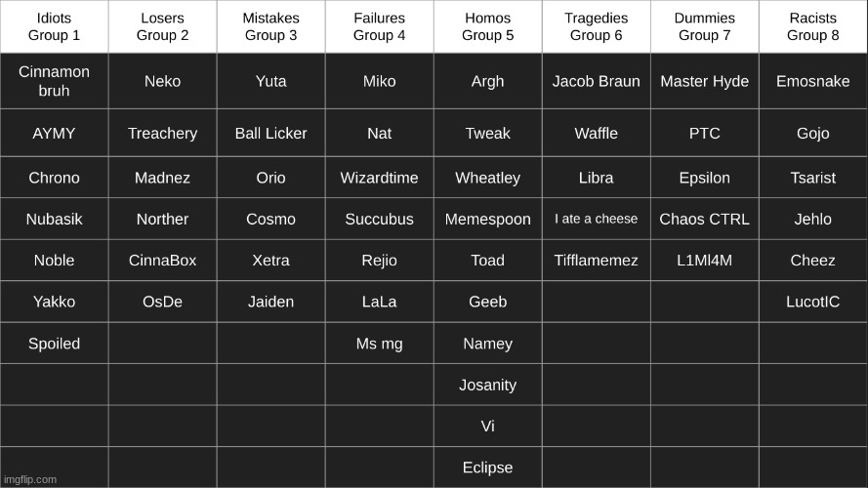The height and width of the screenshot is (488, 868).
Task: Select the Losers Group 2 header
Action: [x=162, y=26]
